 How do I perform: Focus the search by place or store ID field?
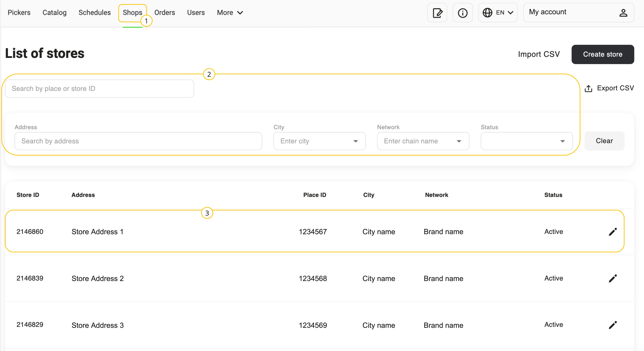pos(99,89)
